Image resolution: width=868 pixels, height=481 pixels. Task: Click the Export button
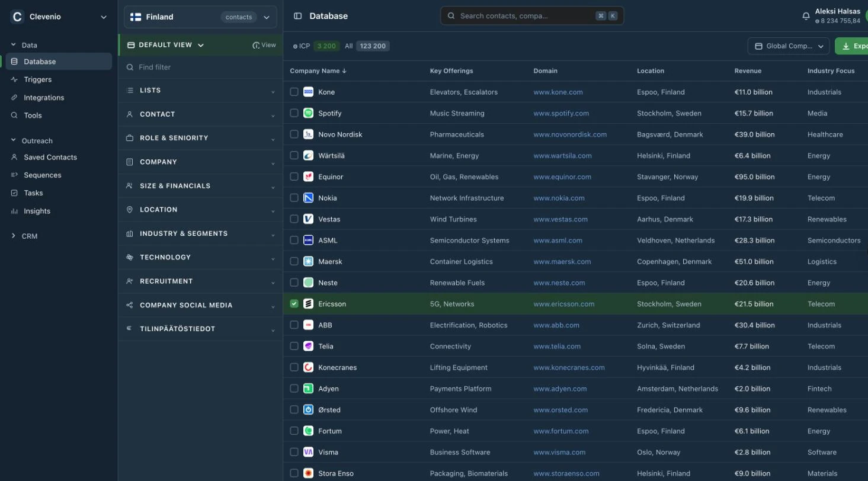point(852,46)
